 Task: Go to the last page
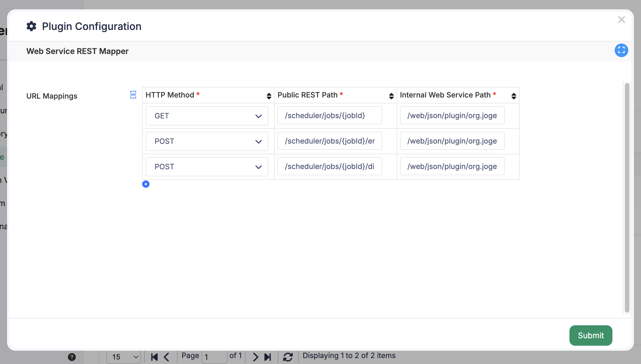click(x=268, y=357)
